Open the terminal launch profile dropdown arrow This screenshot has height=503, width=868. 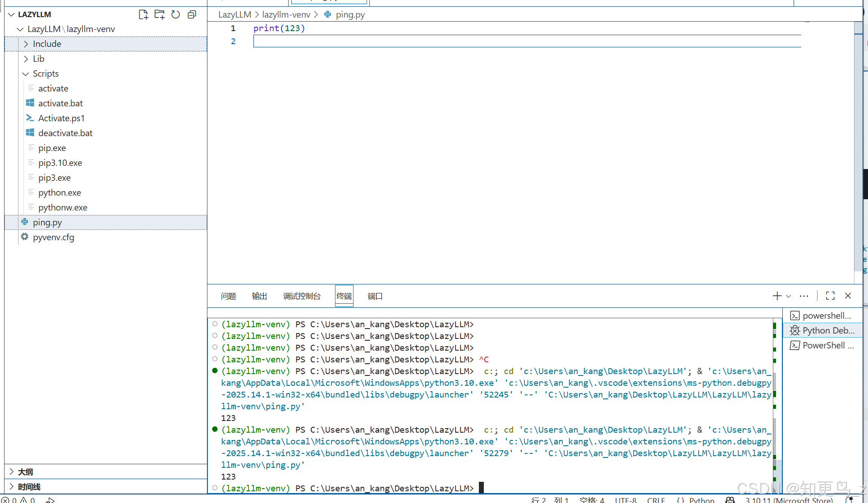pos(789,296)
